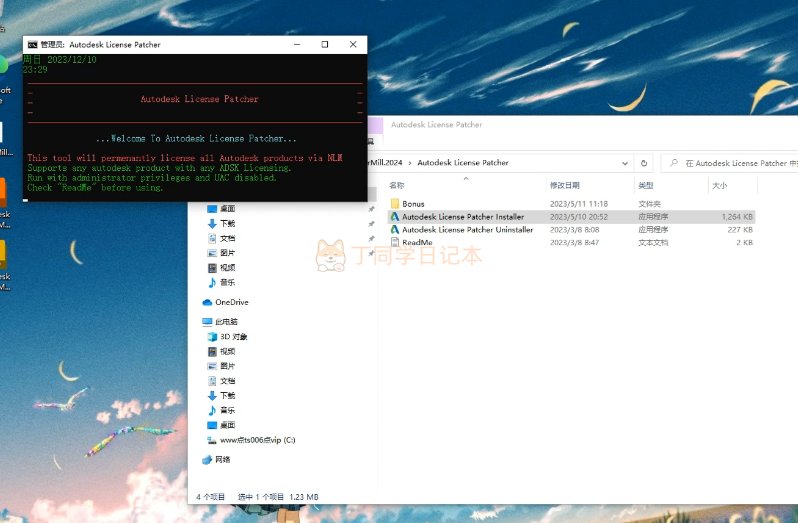798x523 pixels.
Task: Open 网络 (Network) in the navigation pane
Action: [222, 459]
